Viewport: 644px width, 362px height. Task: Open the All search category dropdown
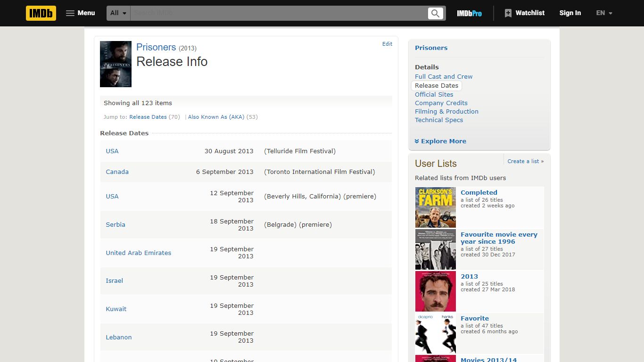[x=118, y=13]
